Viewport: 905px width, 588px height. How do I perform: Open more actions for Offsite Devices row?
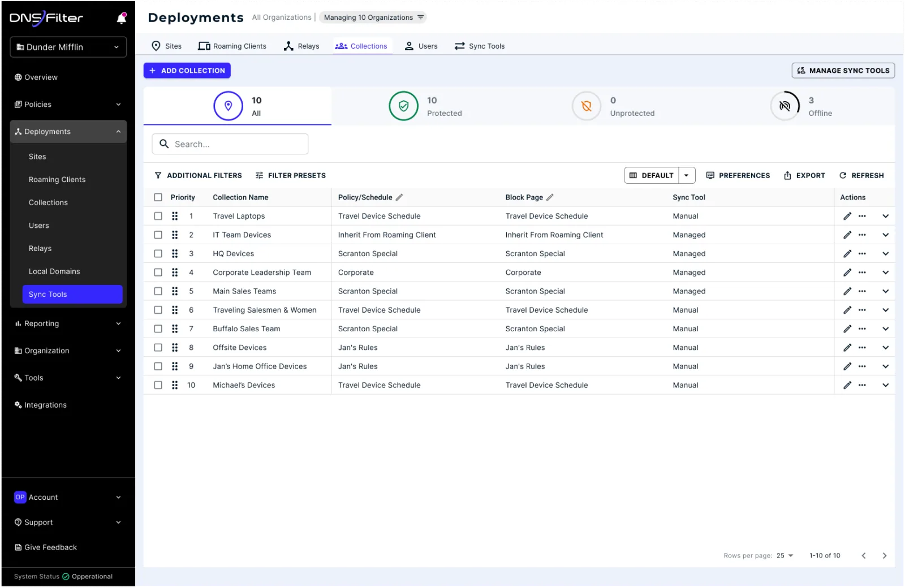pyautogui.click(x=862, y=348)
